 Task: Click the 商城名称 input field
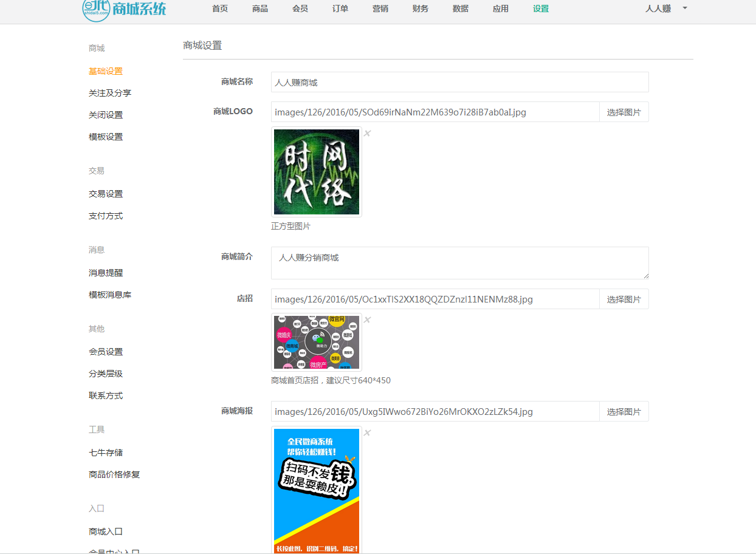(x=459, y=83)
